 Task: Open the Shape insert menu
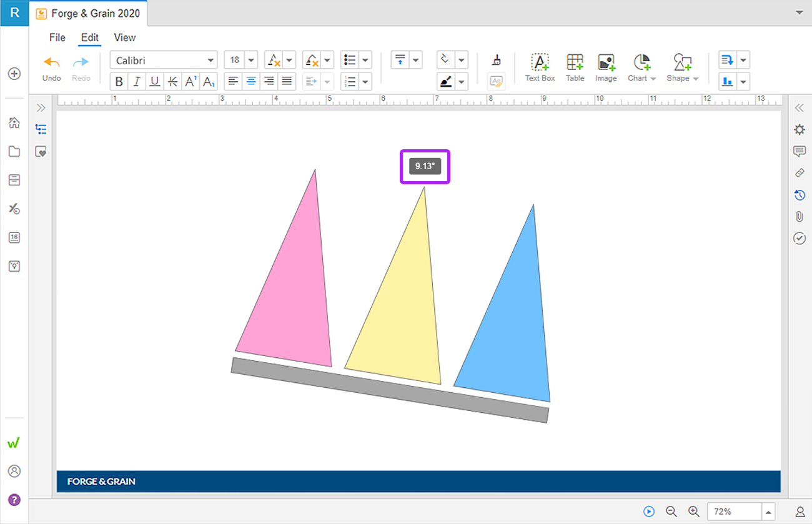682,67
